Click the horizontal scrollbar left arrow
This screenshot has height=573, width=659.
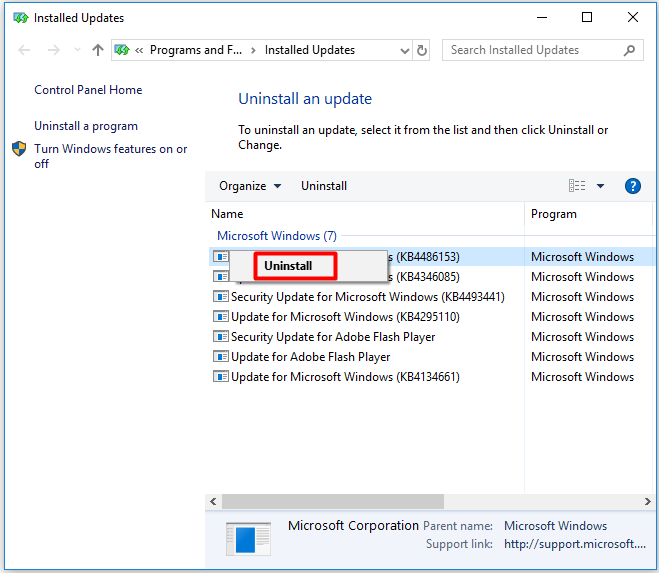coord(214,501)
